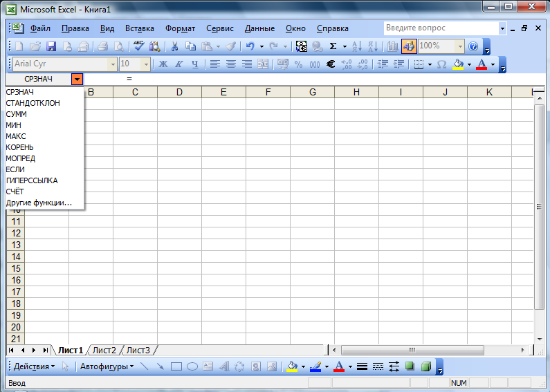The image size is (550, 392).
Task: Insert AutoSum sigma function
Action: [333, 46]
